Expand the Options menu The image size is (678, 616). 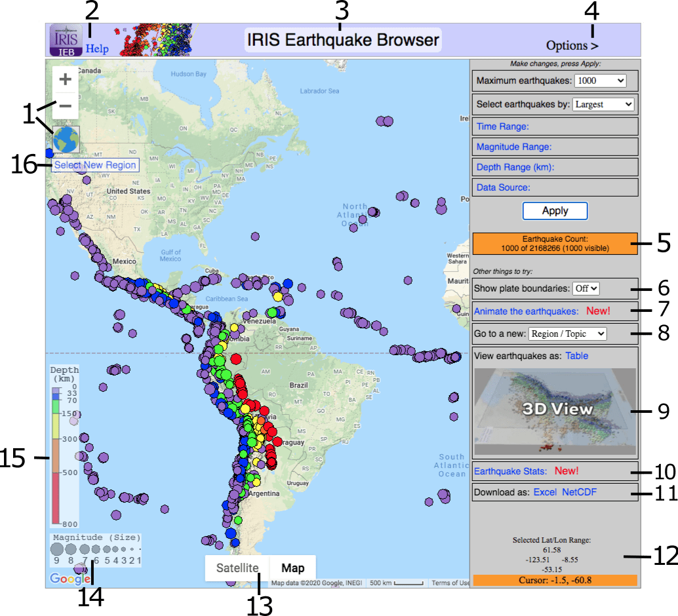click(x=572, y=45)
